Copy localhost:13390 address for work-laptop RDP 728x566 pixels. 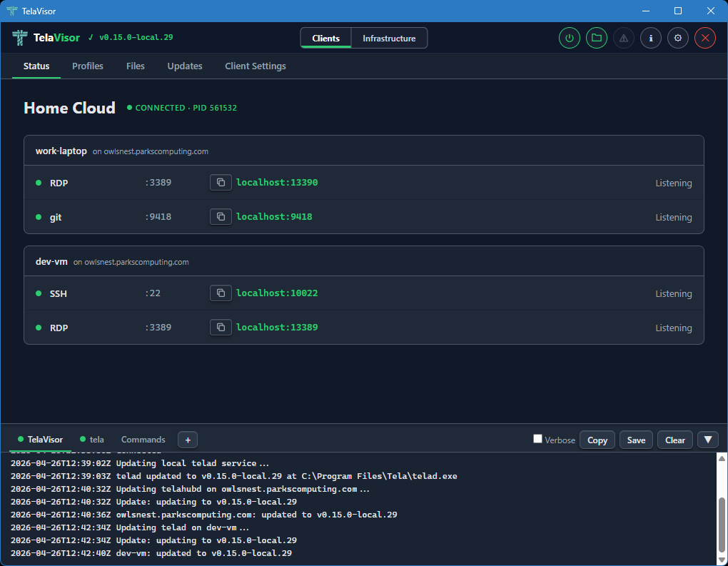(221, 183)
